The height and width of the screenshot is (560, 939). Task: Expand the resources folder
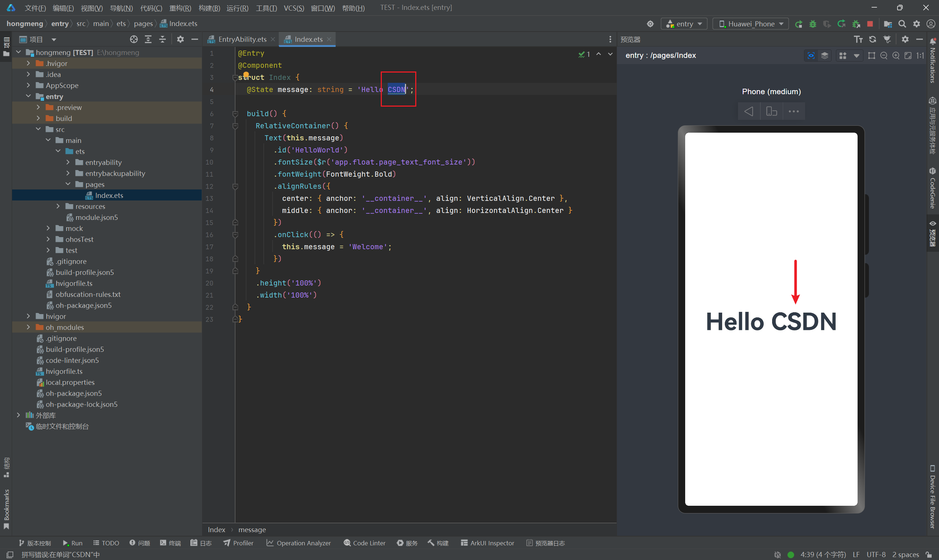tap(58, 206)
